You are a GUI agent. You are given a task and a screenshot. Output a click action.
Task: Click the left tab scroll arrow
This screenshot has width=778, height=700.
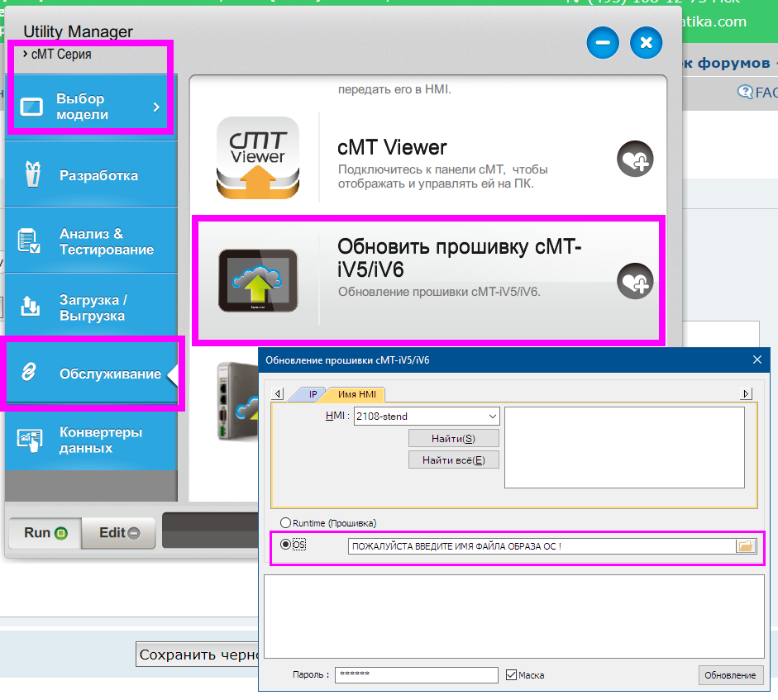point(278,394)
